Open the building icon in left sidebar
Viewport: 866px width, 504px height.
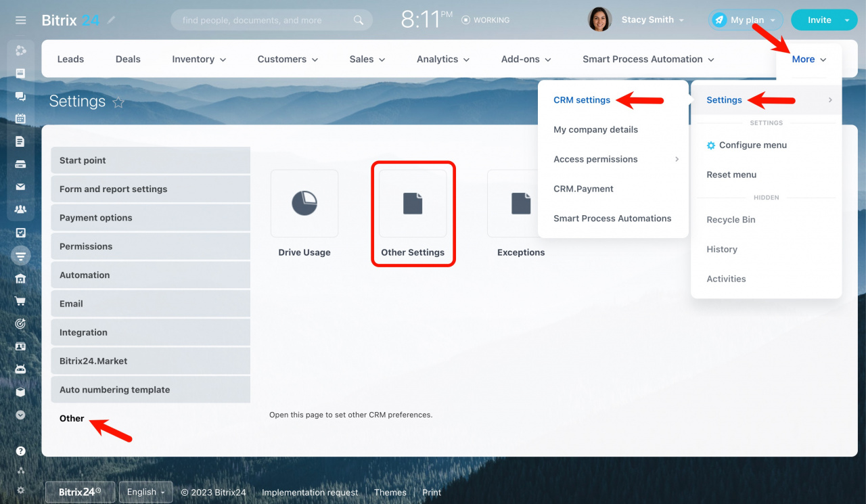tap(21, 279)
